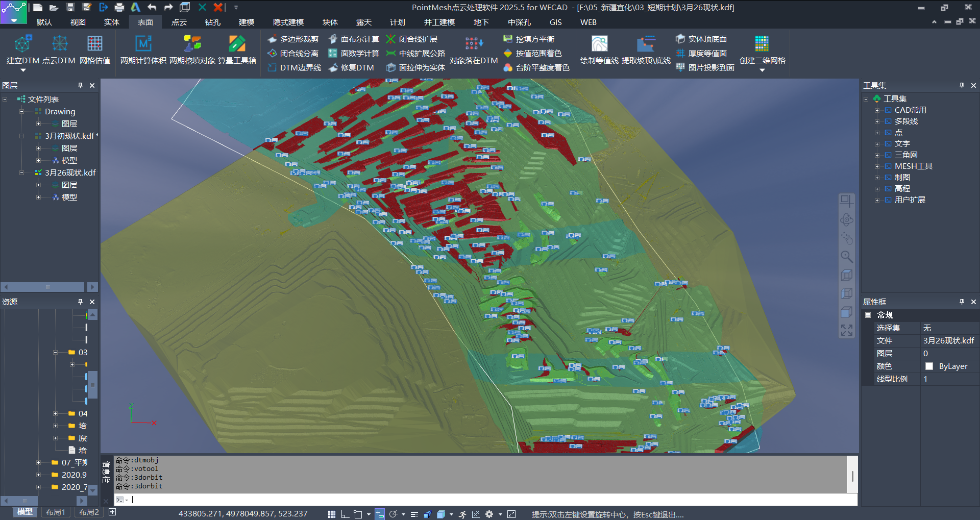Viewport: 980px width, 520px height.
Task: Collapse the 3月26现状.kdf tree node
Action: (x=22, y=173)
